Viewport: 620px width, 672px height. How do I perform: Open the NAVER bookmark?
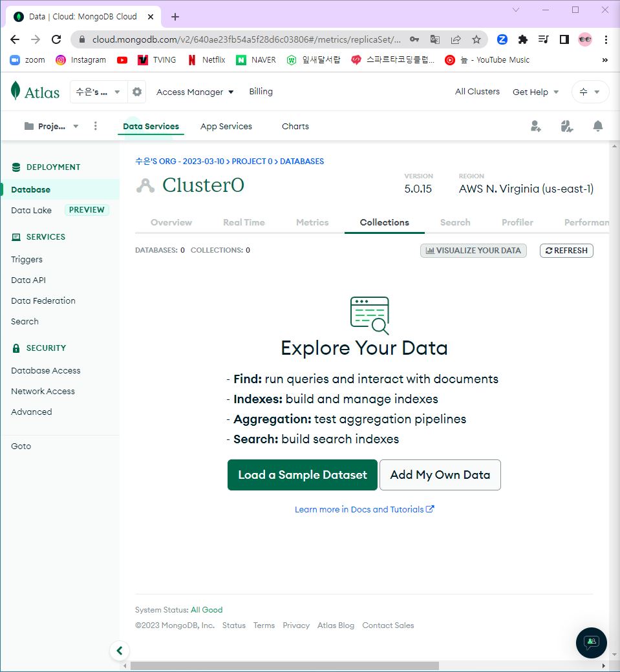[x=255, y=60]
